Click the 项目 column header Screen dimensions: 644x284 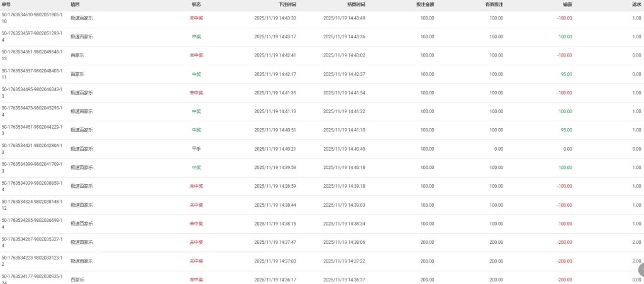75,4
